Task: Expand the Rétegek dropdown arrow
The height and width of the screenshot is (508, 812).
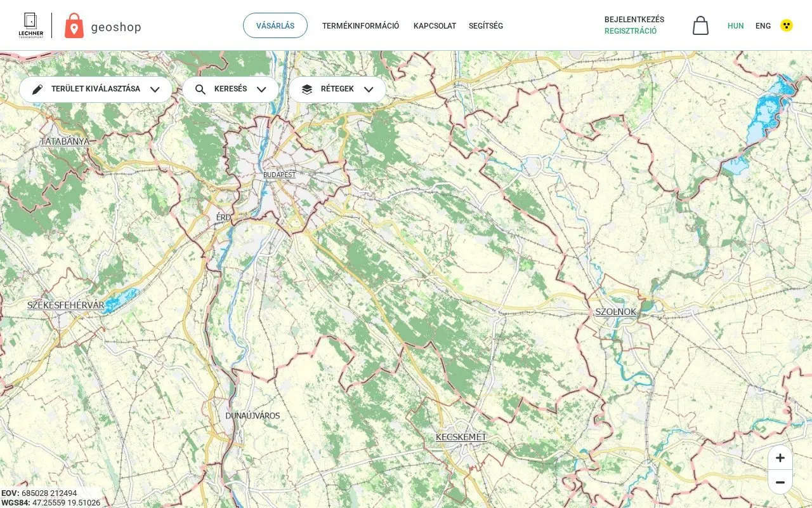Action: (369, 90)
